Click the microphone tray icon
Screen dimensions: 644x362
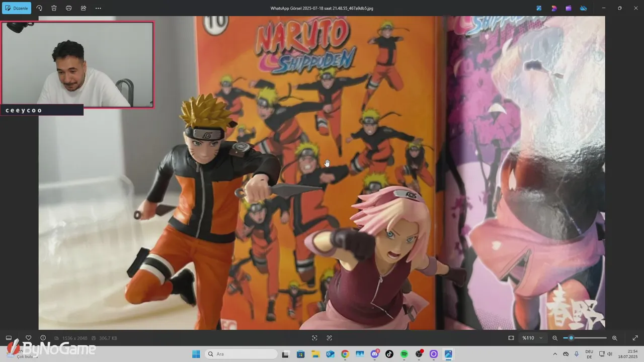tap(577, 354)
